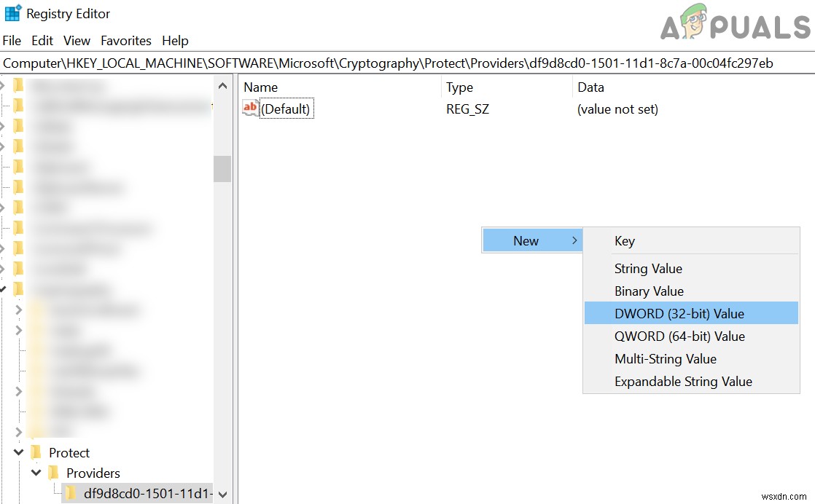Click the df9d8cd0-1501-11d1- folder icon

(x=71, y=492)
